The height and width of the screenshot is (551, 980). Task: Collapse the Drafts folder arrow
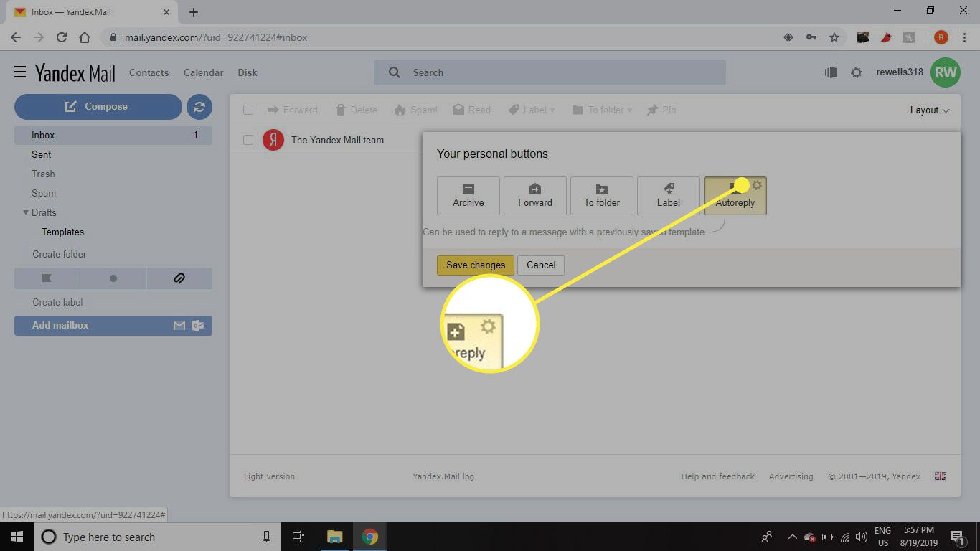[26, 212]
